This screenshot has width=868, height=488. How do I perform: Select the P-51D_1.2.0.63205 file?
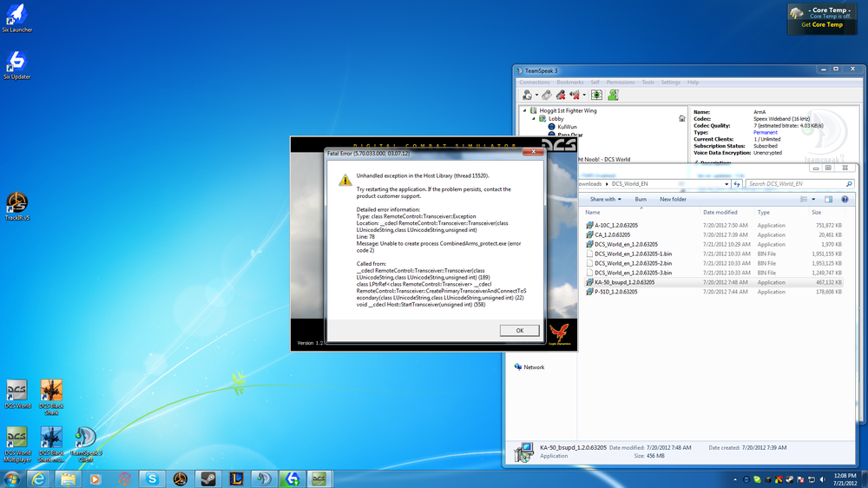tap(615, 292)
